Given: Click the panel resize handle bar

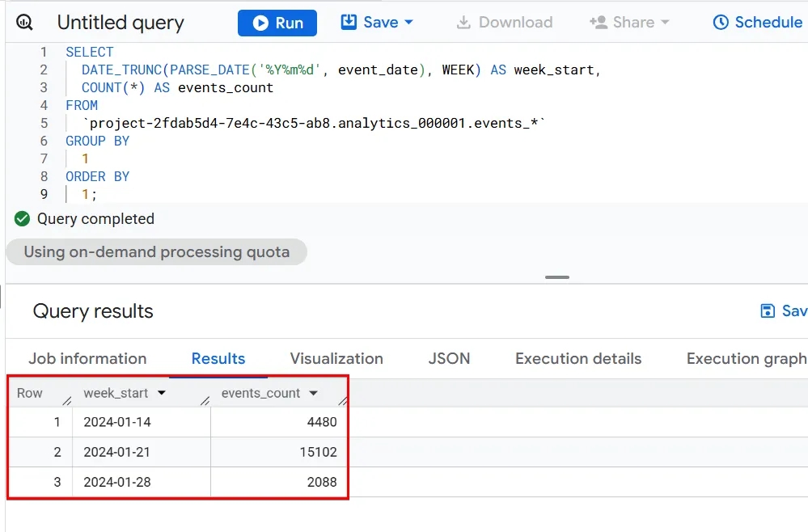Looking at the screenshot, I should [557, 277].
